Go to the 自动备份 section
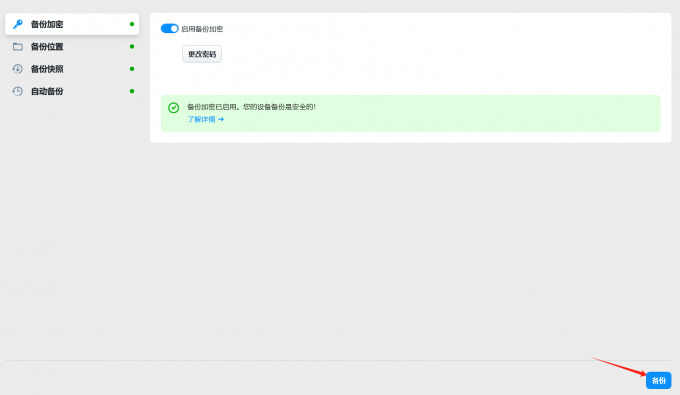The height and width of the screenshot is (395, 680). [72, 91]
